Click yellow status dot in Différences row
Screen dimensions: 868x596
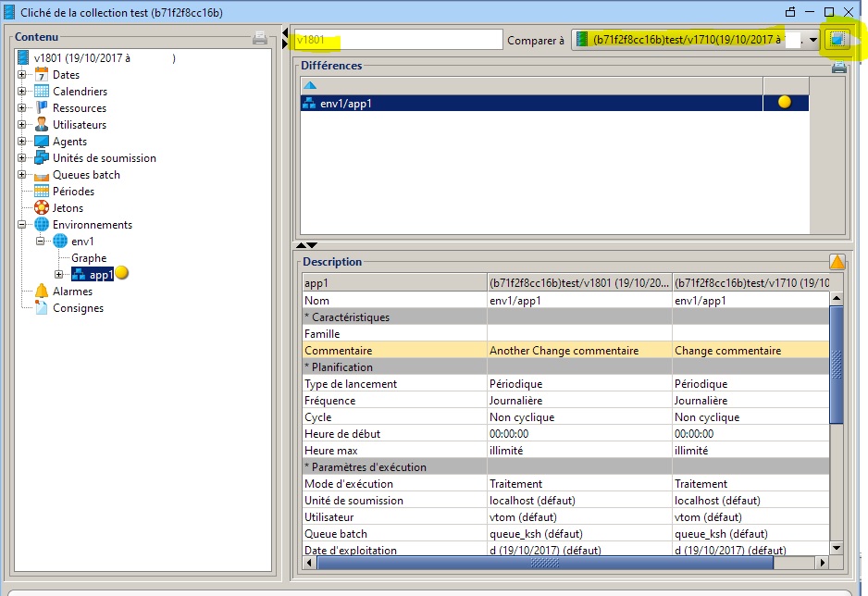click(785, 102)
